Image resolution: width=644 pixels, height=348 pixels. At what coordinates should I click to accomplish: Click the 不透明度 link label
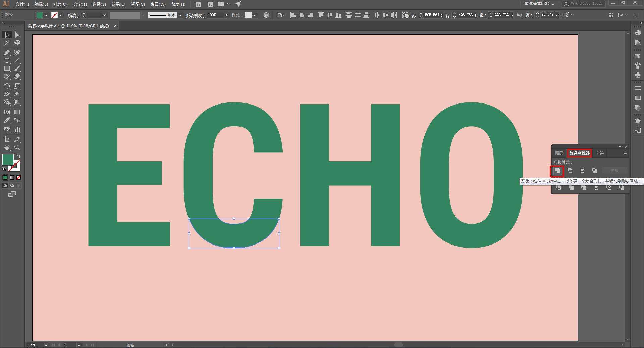pyautogui.click(x=195, y=15)
